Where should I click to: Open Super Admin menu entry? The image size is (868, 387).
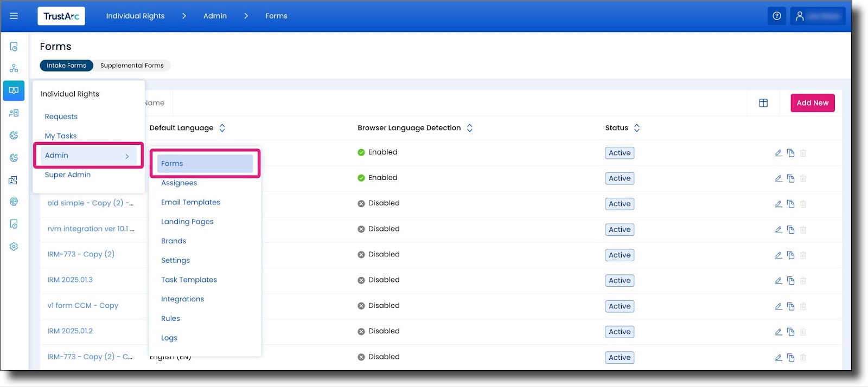pyautogui.click(x=68, y=175)
